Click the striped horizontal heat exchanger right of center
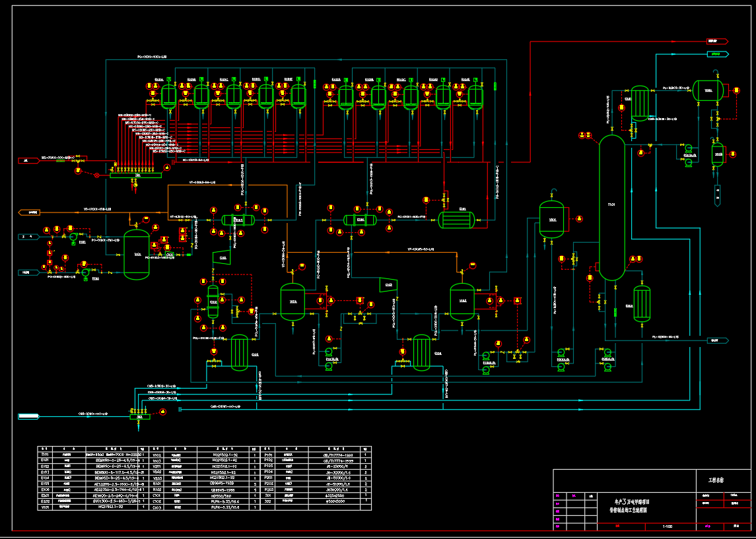 coord(457,219)
